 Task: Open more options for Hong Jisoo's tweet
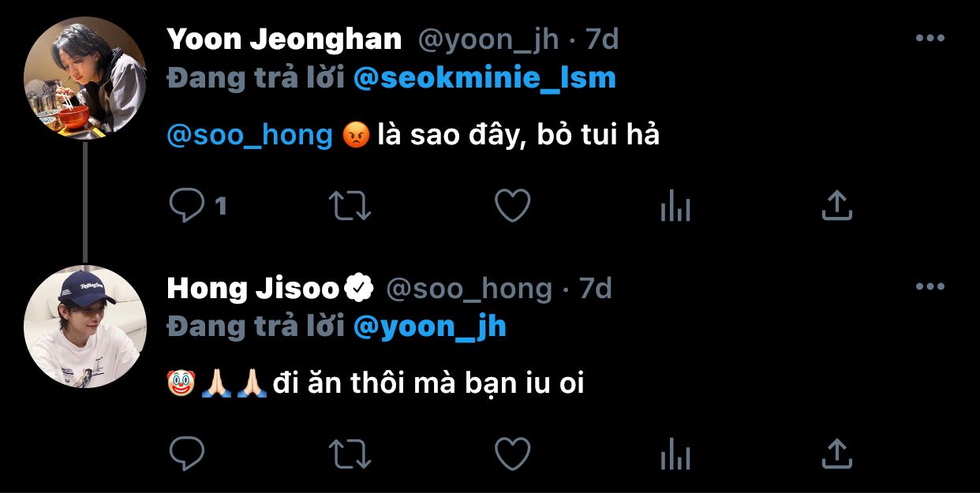(930, 287)
